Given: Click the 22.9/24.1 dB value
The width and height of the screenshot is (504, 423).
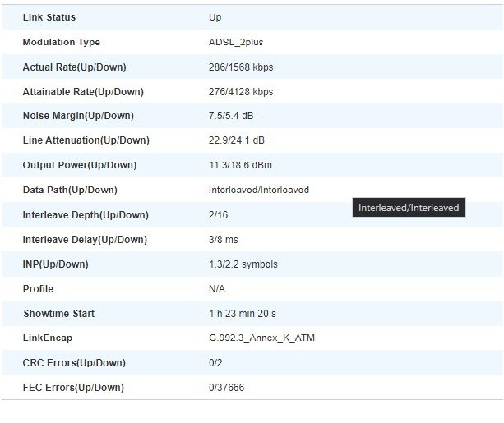Looking at the screenshot, I should tap(236, 140).
